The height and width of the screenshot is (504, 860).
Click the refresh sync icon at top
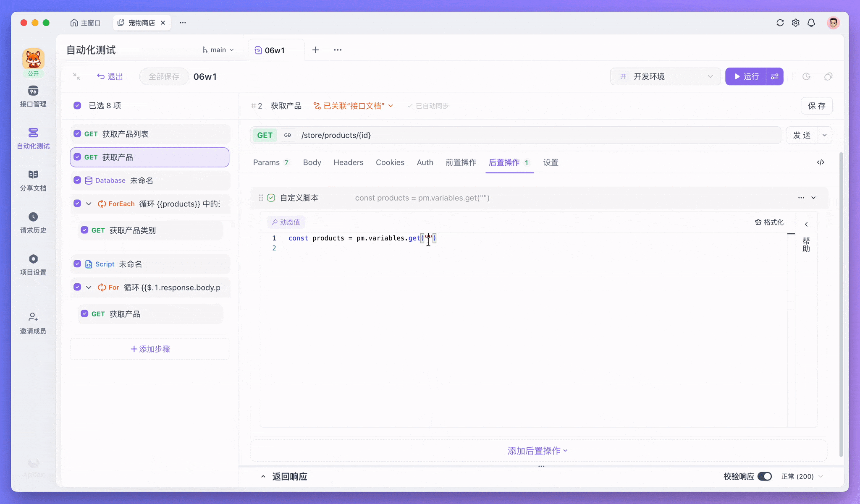tap(780, 23)
